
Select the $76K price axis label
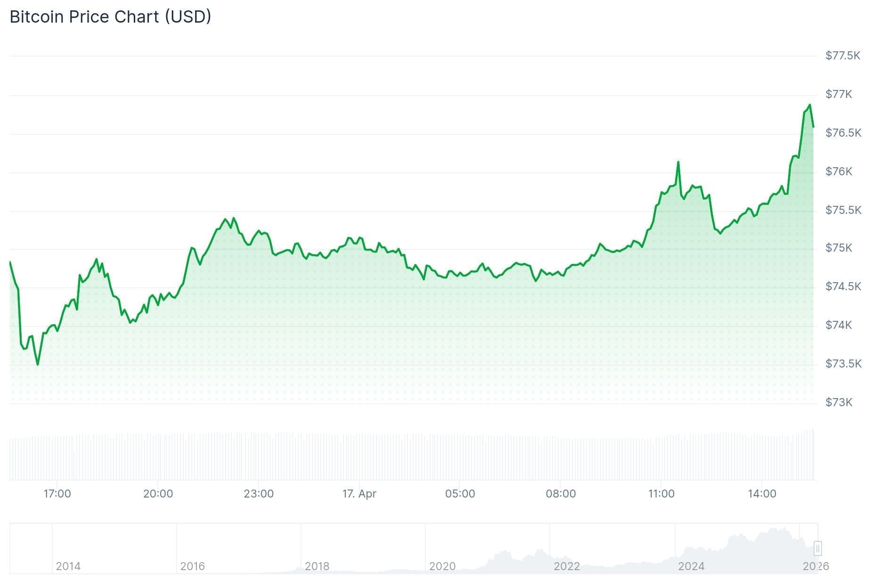839,171
